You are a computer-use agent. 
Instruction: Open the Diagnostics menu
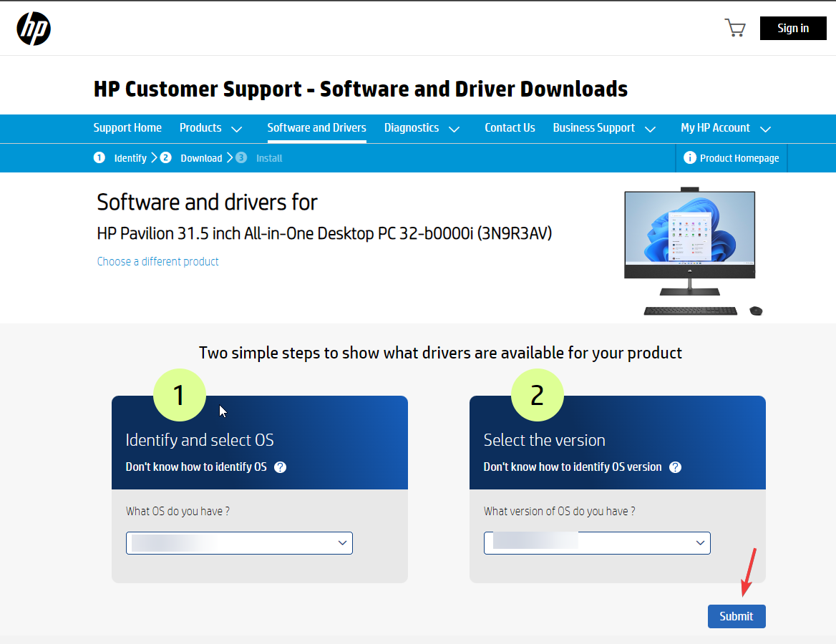[412, 128]
